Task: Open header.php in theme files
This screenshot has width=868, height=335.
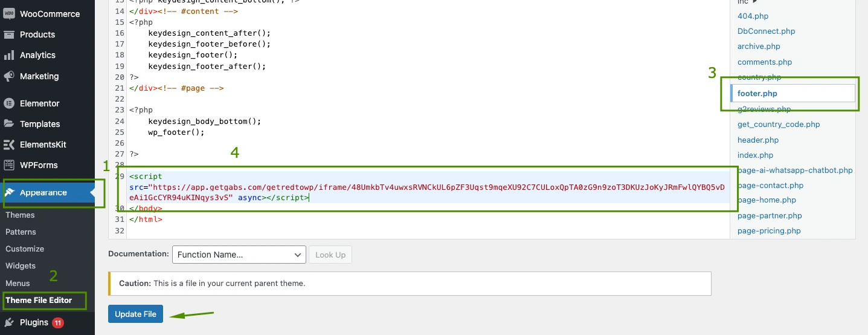Action: (x=758, y=140)
